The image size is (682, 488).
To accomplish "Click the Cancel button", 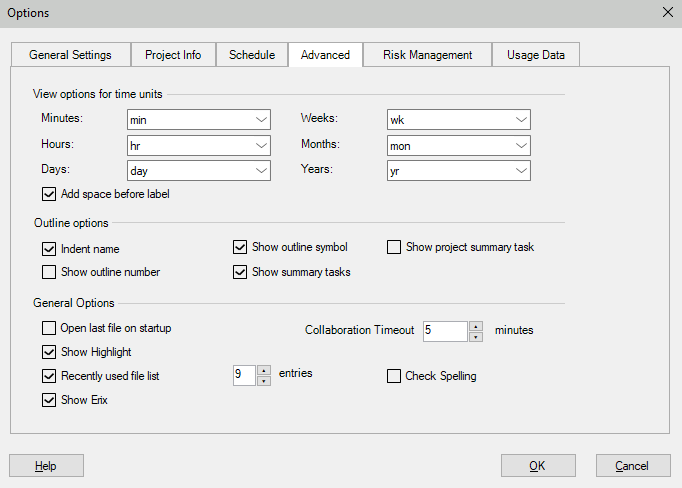I will (x=633, y=465).
